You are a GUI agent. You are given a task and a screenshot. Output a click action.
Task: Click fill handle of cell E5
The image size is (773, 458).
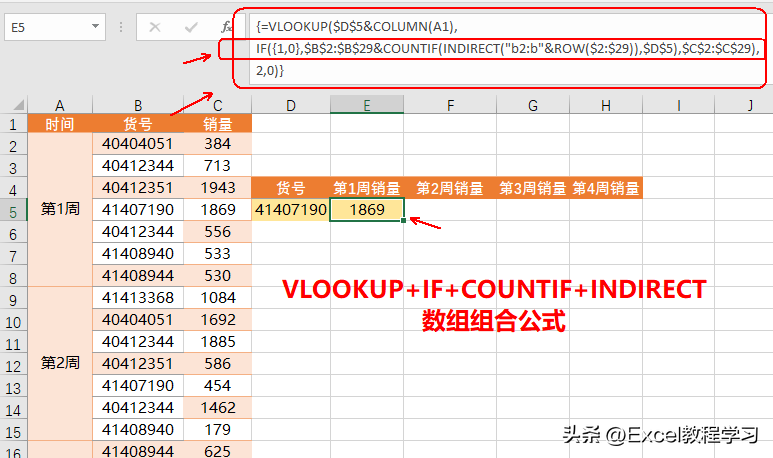(x=403, y=220)
